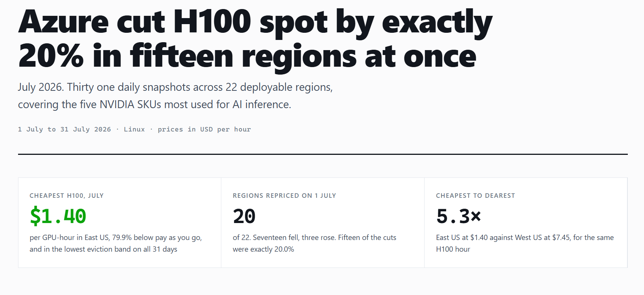Viewport: 644px width, 295px height.
Task: Click the headline 'Azure cut H100 spot'
Action: (173, 22)
